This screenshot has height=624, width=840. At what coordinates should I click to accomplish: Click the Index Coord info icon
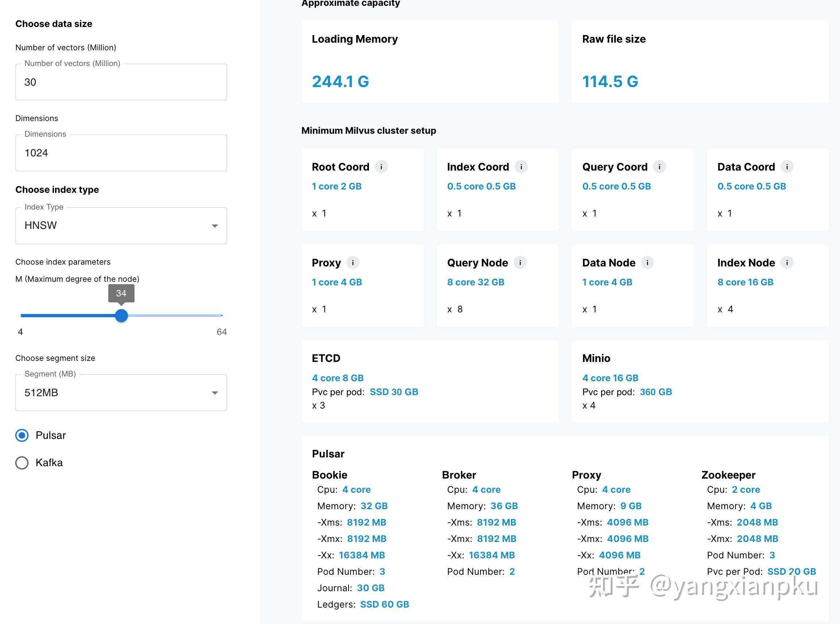coord(521,167)
